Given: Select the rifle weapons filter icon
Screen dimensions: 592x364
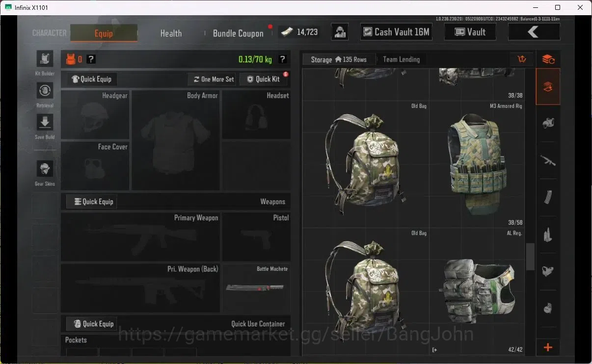Looking at the screenshot, I should (x=548, y=160).
